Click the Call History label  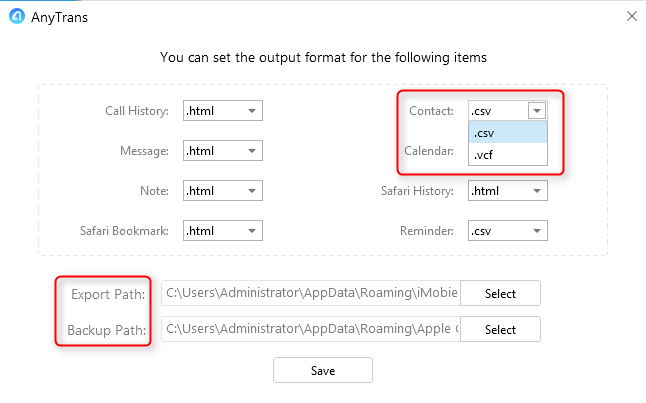pyautogui.click(x=137, y=111)
